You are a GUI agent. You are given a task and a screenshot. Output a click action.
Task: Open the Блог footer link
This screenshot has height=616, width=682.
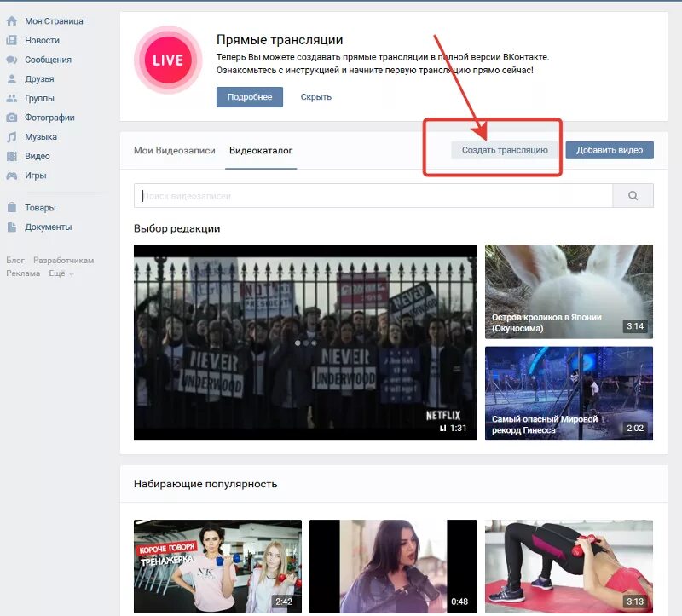(x=15, y=261)
